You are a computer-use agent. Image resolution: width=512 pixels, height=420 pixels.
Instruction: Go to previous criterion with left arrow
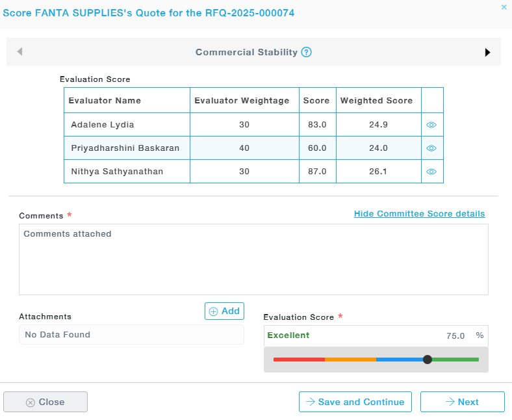(19, 52)
